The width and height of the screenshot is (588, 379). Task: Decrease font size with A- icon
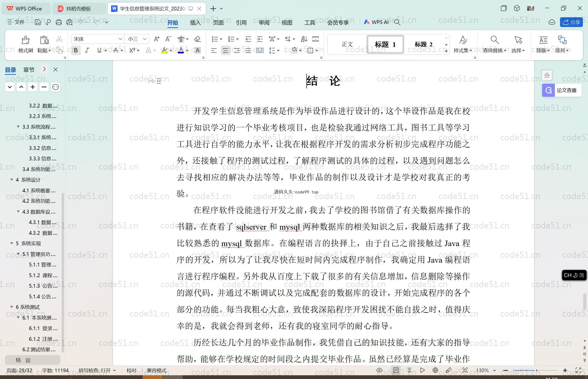coord(168,39)
